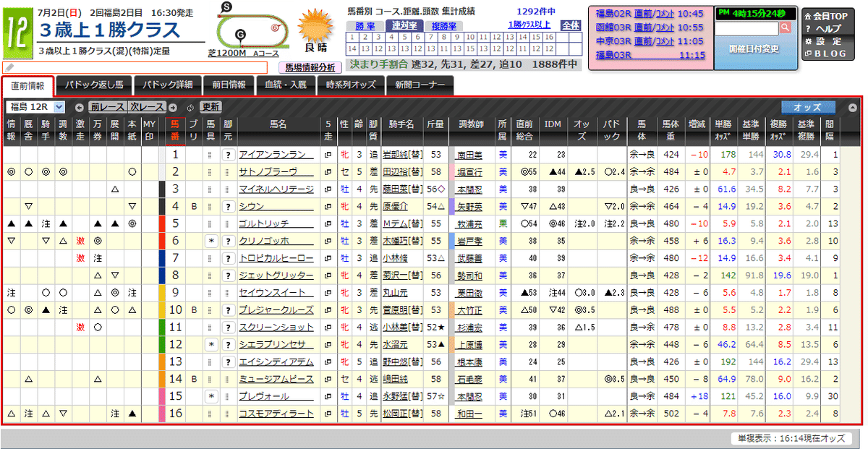This screenshot has width=868, height=449.
Task: Click the search magnifier icon
Action: (785, 27)
